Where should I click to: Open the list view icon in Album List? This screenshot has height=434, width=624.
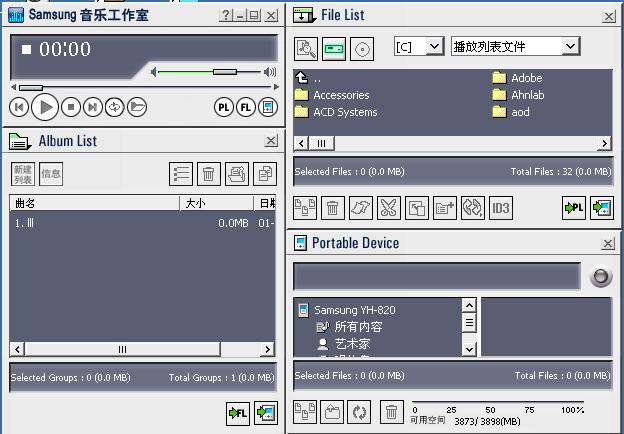click(x=181, y=174)
